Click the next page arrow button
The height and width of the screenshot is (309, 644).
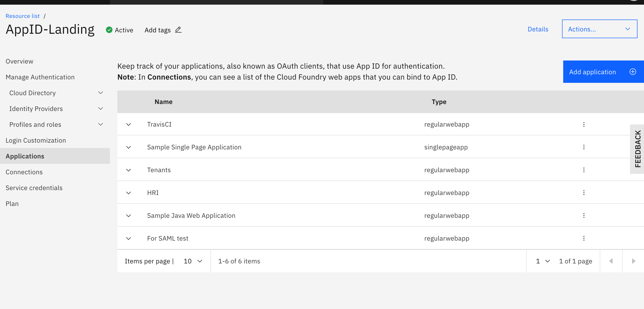(634, 261)
